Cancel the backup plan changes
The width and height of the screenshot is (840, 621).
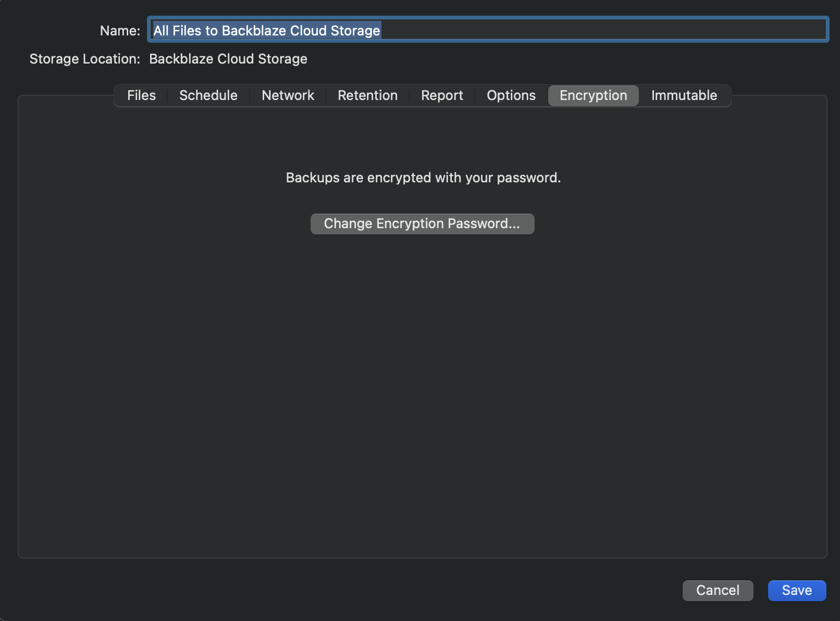pos(718,590)
